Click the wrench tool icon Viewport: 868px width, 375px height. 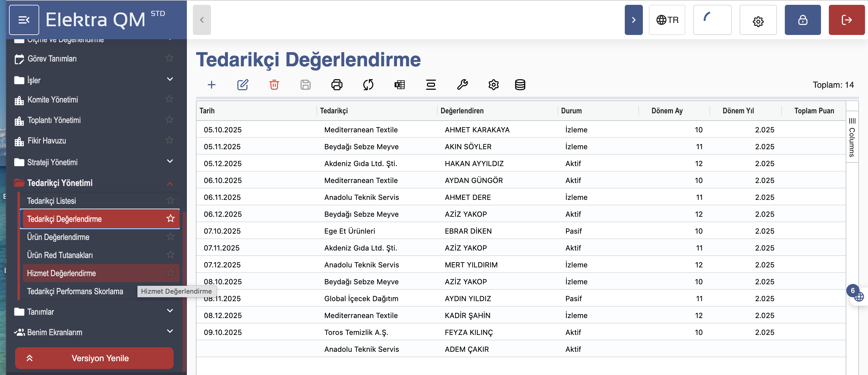pyautogui.click(x=462, y=85)
